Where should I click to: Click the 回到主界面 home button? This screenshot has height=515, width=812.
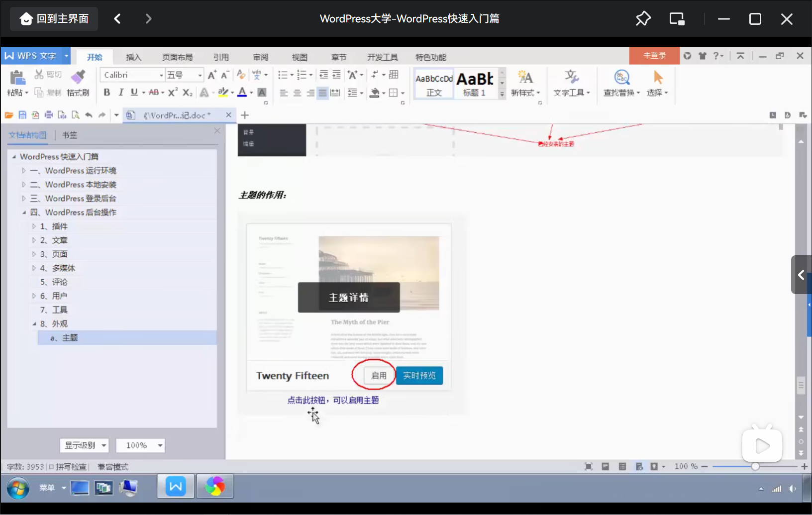(54, 19)
